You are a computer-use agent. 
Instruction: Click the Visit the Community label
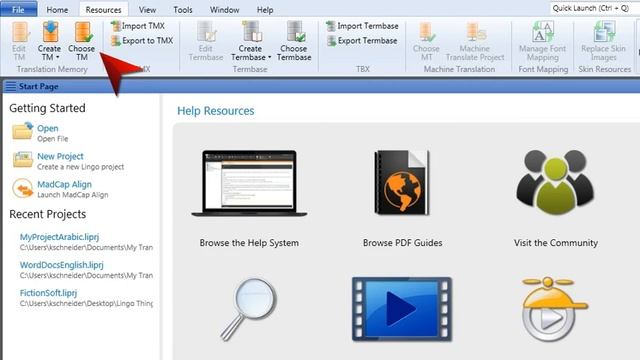click(556, 243)
